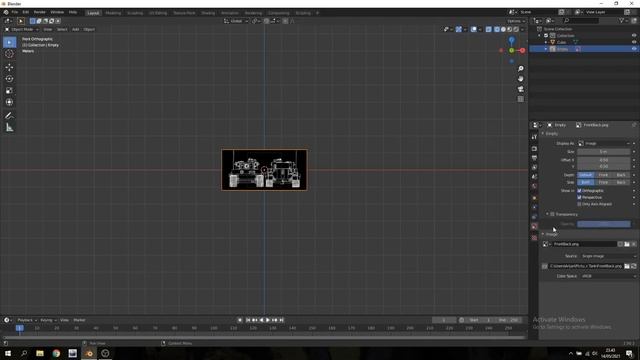Switch to the Shading workspace tab
The height and width of the screenshot is (360, 640).
208,13
